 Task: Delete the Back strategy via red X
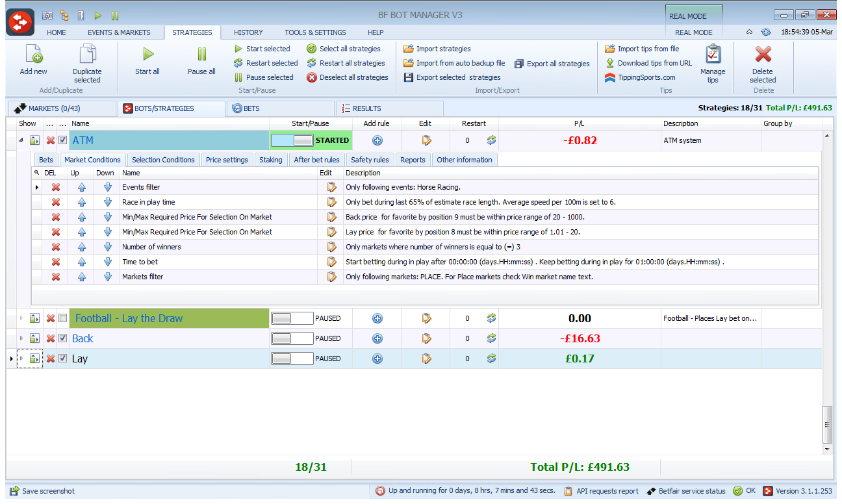coord(50,338)
